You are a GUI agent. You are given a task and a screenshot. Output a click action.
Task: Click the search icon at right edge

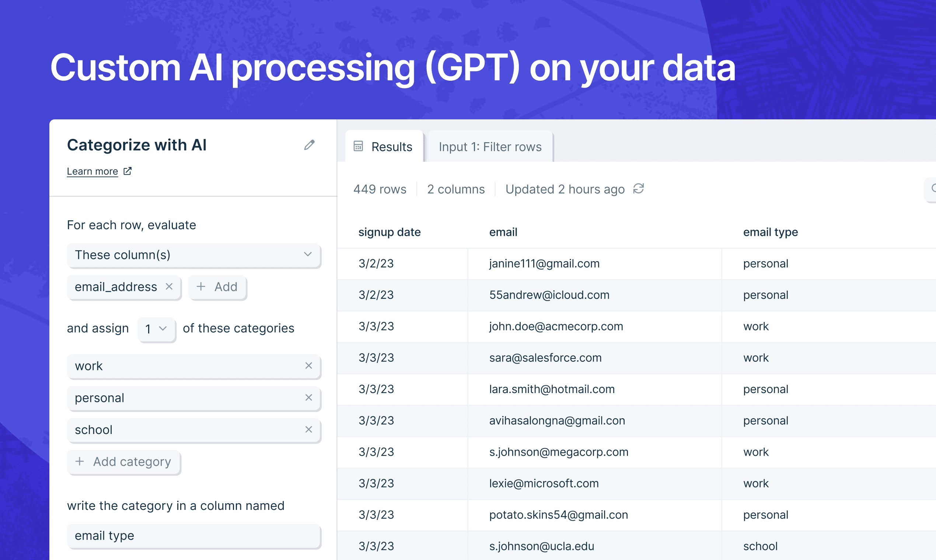[x=932, y=188]
